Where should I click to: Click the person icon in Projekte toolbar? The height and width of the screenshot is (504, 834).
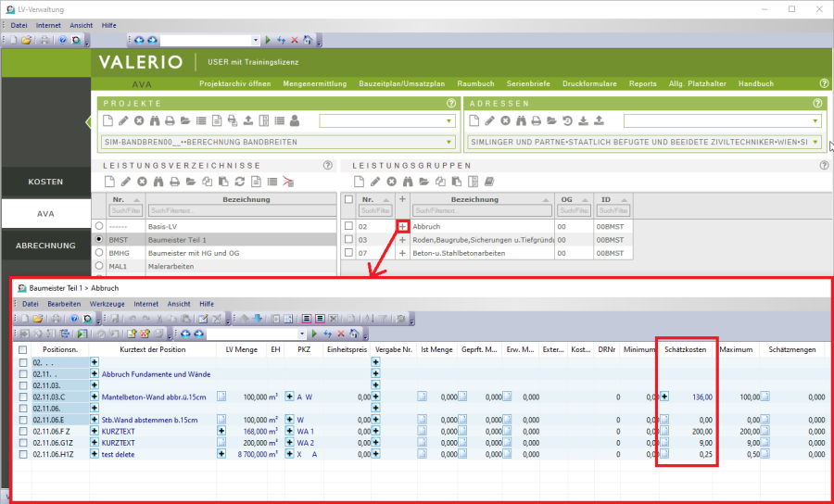[x=295, y=121]
